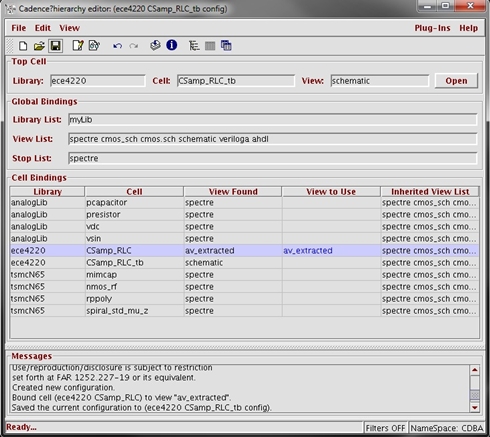
Task: Maximize the hierarchy editor window
Action: tap(446, 6)
